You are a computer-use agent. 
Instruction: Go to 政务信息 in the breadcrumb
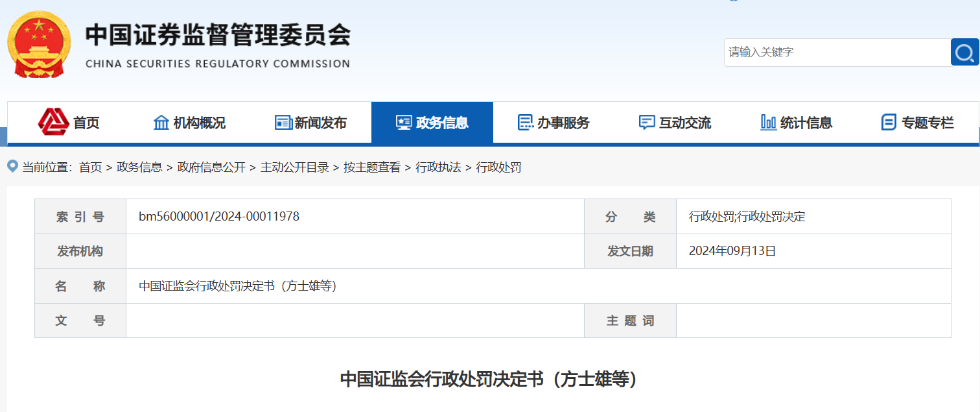[139, 167]
